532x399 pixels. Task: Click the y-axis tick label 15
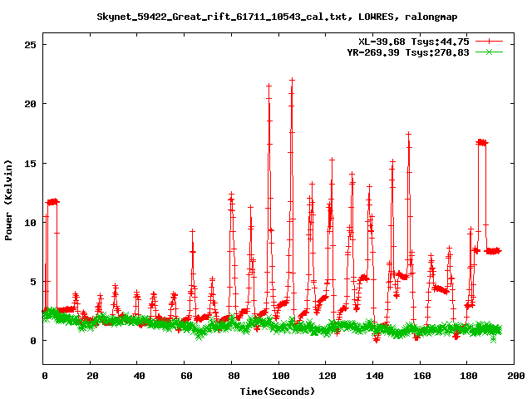(30, 163)
